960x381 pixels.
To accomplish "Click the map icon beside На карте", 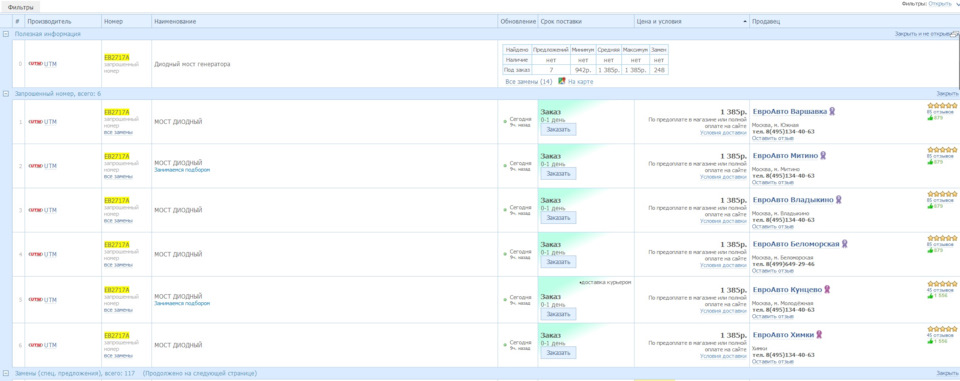I will point(561,81).
